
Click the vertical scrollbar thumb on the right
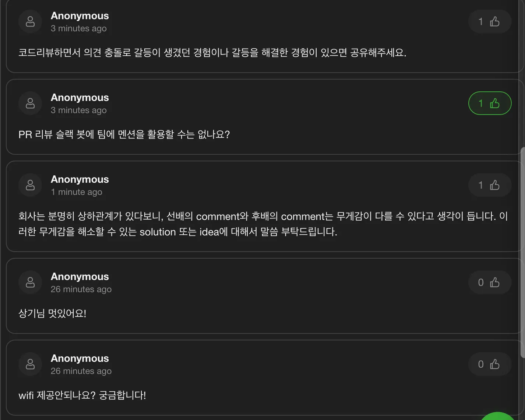point(522,252)
